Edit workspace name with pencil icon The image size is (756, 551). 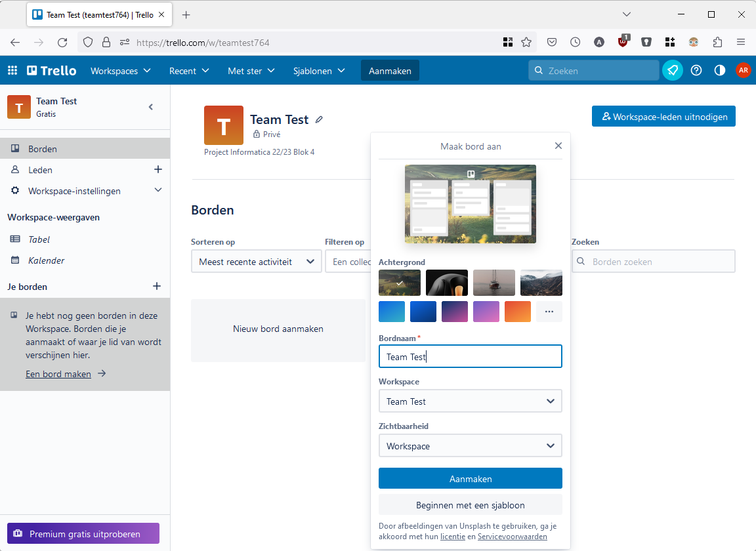coord(320,119)
